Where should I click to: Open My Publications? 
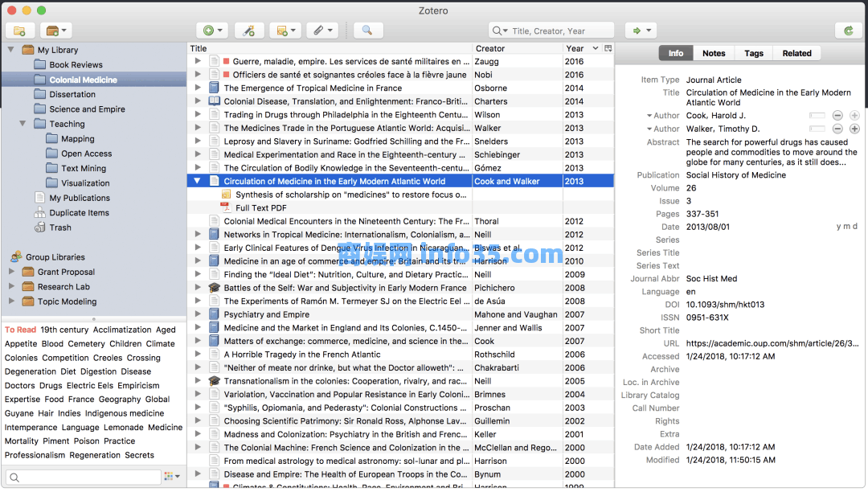[79, 198]
